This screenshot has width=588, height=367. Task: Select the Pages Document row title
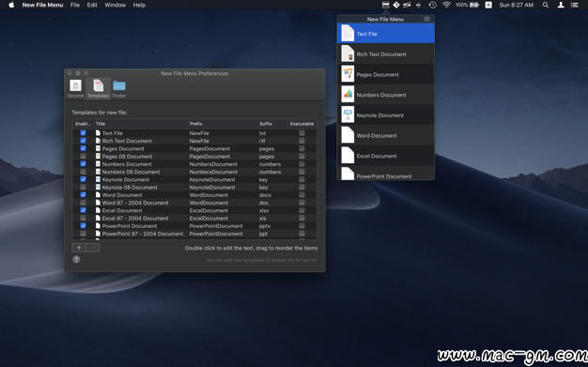tap(123, 148)
